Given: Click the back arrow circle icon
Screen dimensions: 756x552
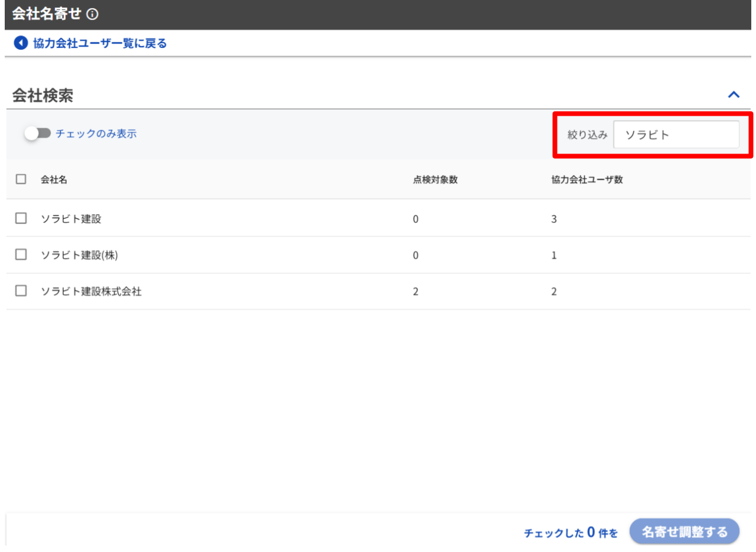Looking at the screenshot, I should [21, 43].
